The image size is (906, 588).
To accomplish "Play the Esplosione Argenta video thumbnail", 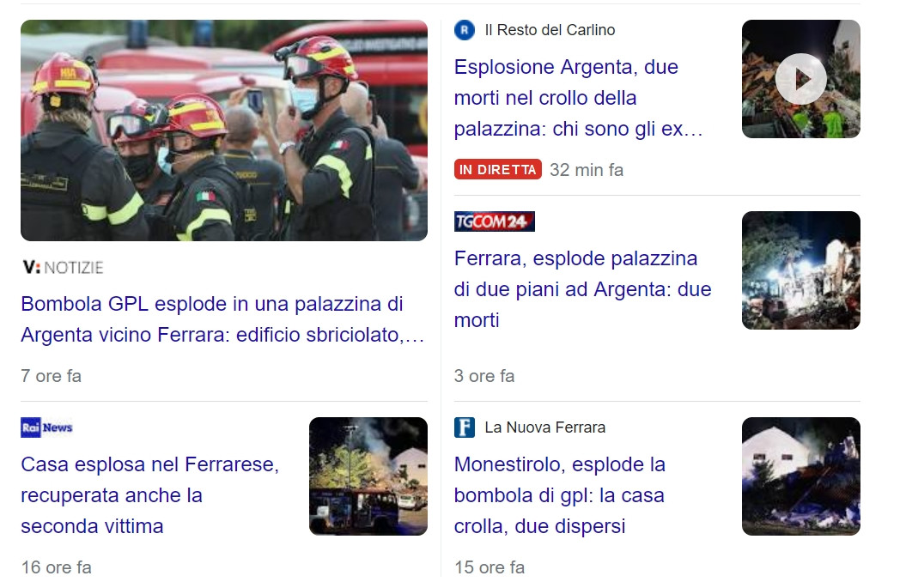I will (x=801, y=79).
